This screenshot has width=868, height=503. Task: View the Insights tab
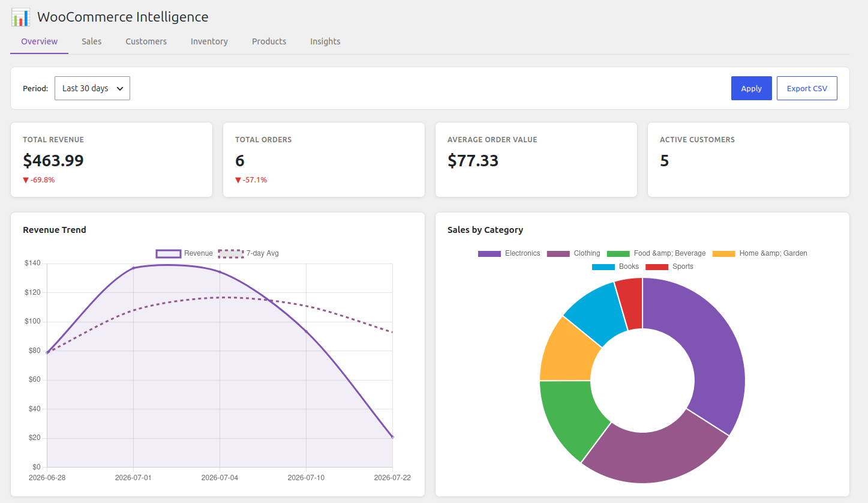coord(325,41)
